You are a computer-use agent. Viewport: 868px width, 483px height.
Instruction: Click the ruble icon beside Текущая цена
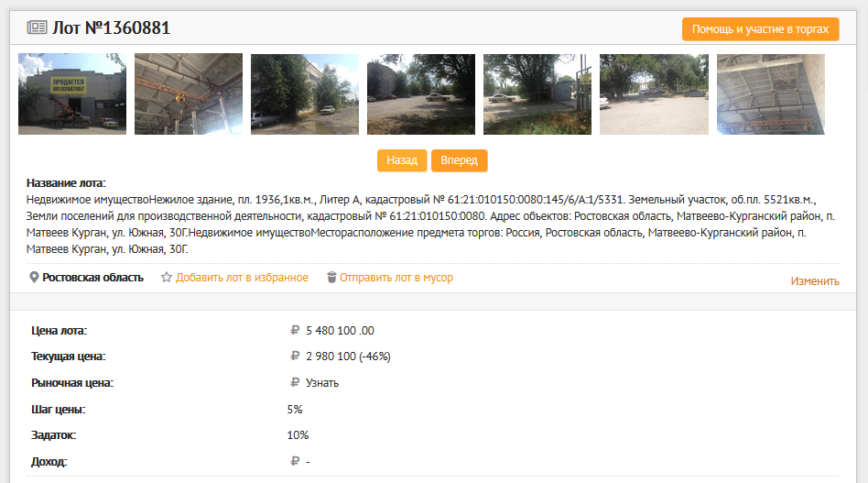[x=295, y=357]
